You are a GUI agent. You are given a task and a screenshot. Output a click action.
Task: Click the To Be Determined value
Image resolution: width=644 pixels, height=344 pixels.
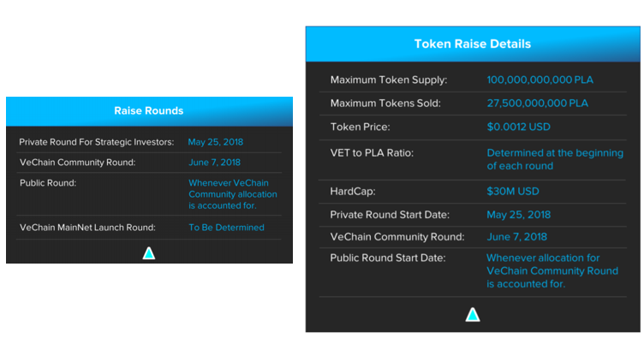226,228
